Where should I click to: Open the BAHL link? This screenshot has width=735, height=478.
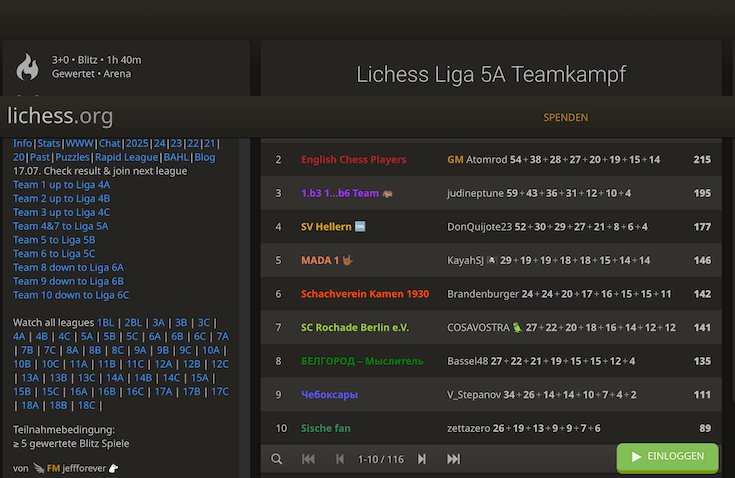point(176,157)
